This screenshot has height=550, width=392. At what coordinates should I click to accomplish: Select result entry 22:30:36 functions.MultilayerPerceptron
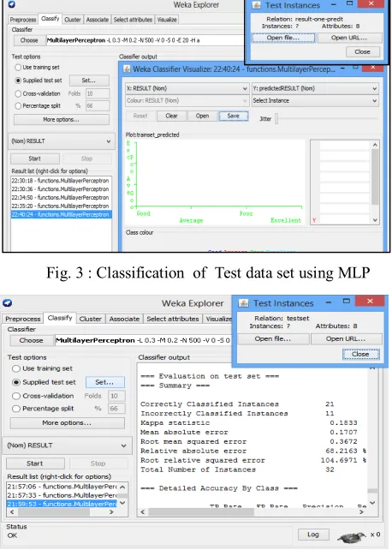[x=61, y=189]
